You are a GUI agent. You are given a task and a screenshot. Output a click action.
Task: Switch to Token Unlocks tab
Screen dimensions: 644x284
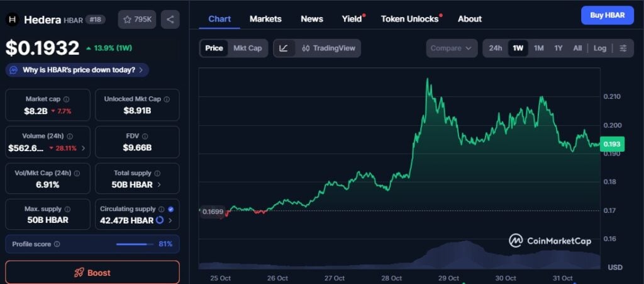(409, 19)
